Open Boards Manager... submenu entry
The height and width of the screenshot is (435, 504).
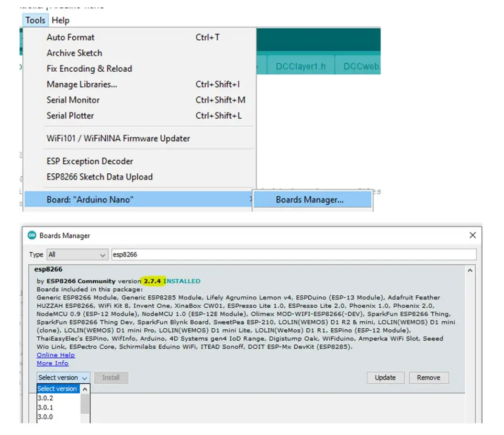pos(312,199)
